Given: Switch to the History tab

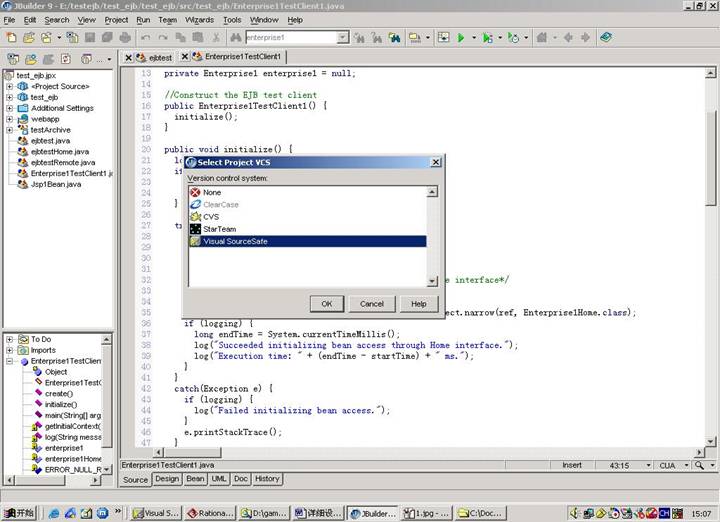Looking at the screenshot, I should click(x=267, y=479).
